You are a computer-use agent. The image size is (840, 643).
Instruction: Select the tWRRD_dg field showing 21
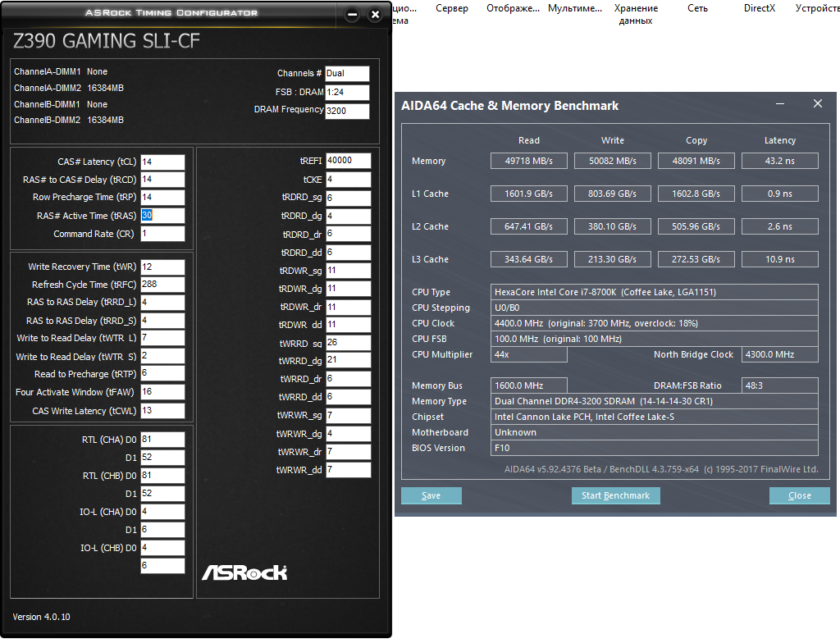pyautogui.click(x=348, y=361)
